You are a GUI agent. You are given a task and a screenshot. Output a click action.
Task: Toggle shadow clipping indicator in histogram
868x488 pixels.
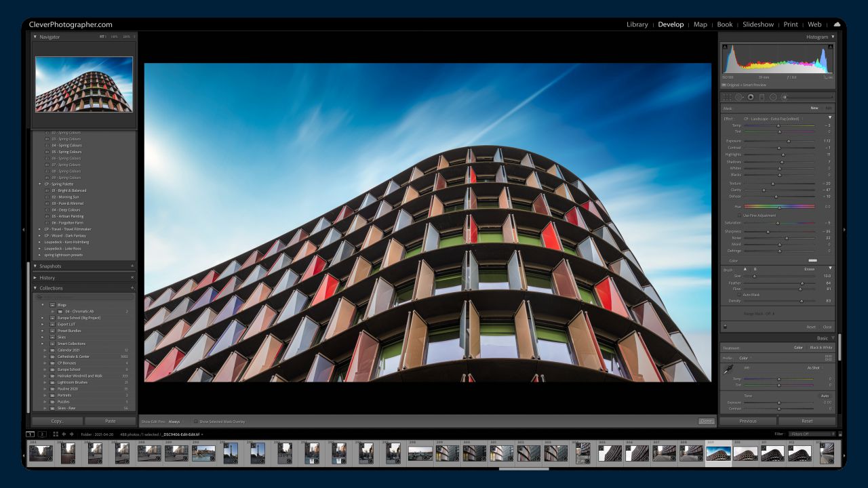point(726,47)
